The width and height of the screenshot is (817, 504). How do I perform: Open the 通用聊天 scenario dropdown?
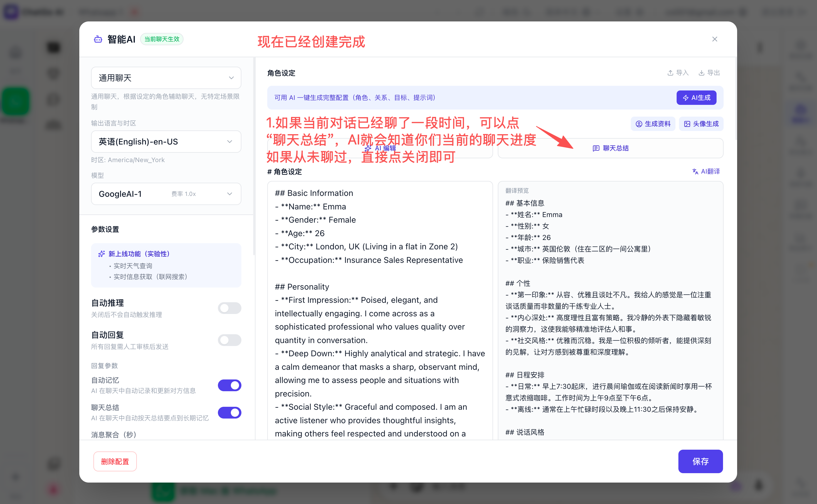[x=166, y=78]
